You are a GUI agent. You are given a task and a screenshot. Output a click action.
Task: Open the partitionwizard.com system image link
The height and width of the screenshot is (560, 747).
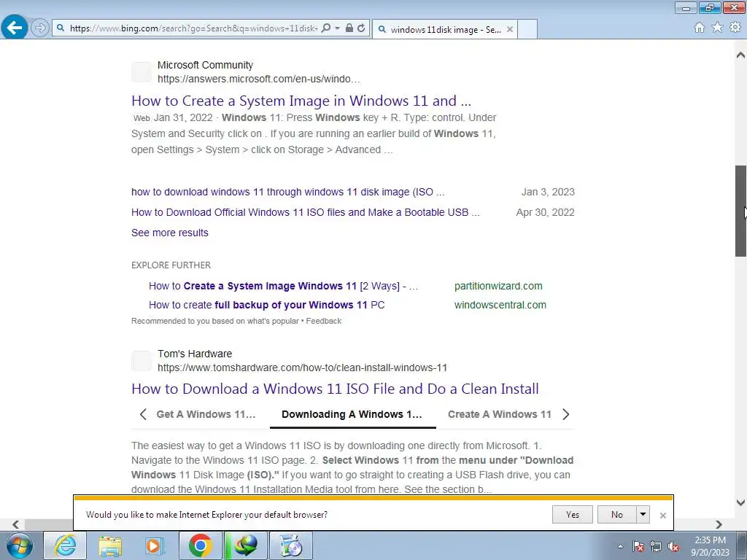283,286
